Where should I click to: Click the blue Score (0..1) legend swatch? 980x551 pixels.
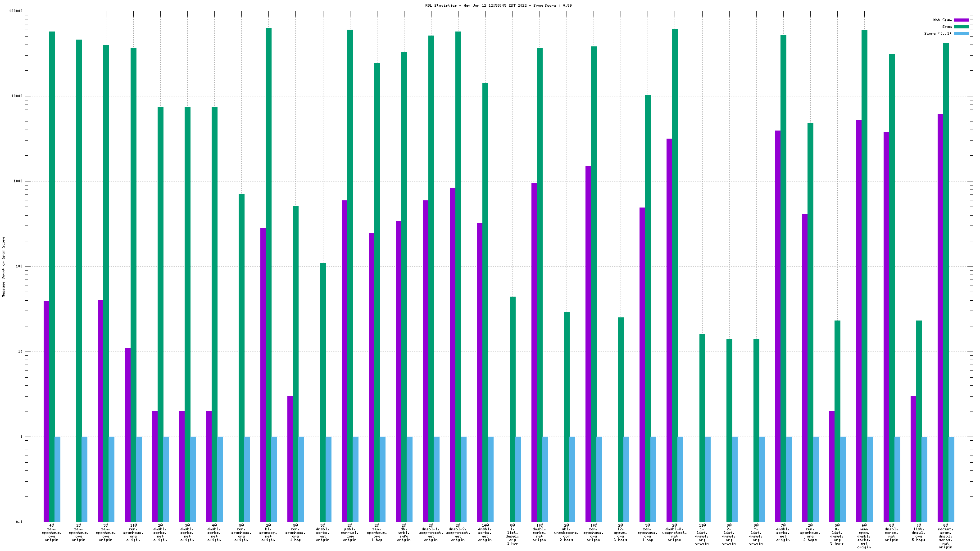961,33
